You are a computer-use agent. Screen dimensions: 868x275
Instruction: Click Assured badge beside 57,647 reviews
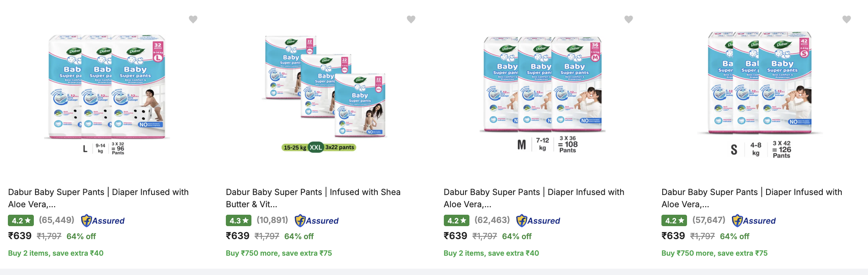click(754, 221)
